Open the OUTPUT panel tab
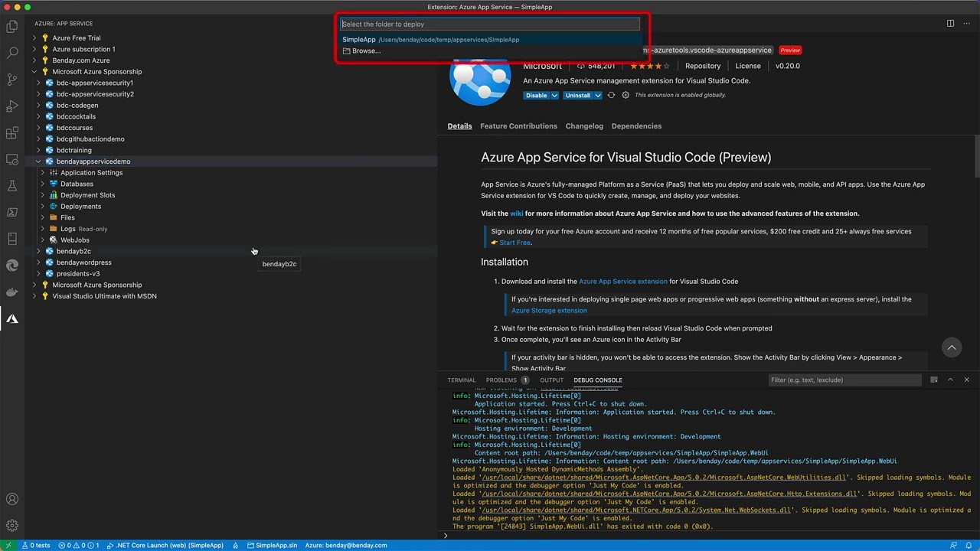Viewport: 980px width, 551px height. 551,380
